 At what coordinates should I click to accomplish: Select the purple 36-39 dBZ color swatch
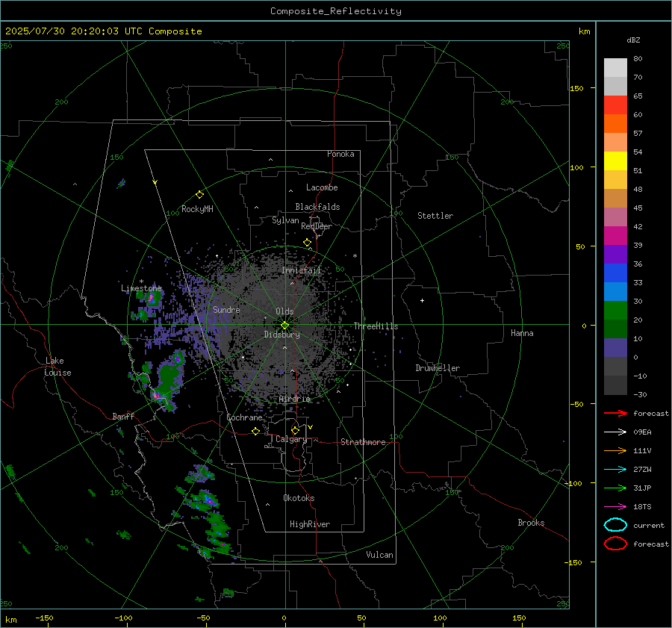615,254
